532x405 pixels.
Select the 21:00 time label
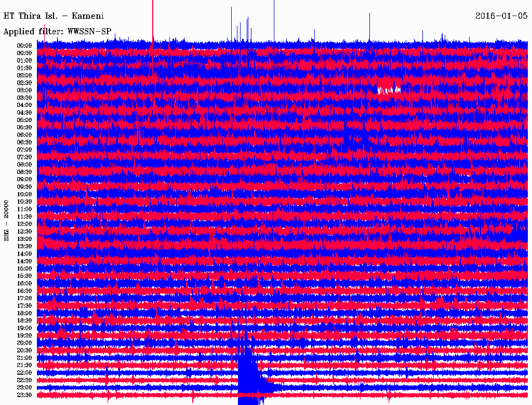click(24, 358)
